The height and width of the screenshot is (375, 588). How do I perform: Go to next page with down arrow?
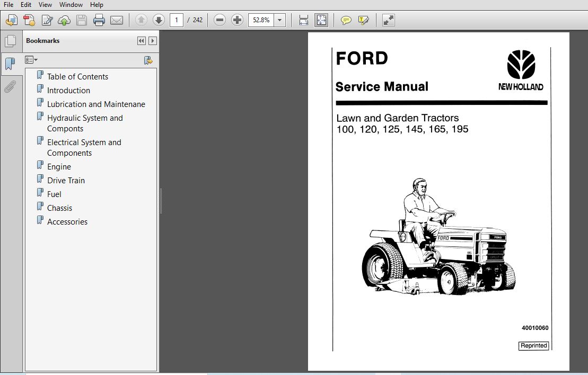(159, 20)
